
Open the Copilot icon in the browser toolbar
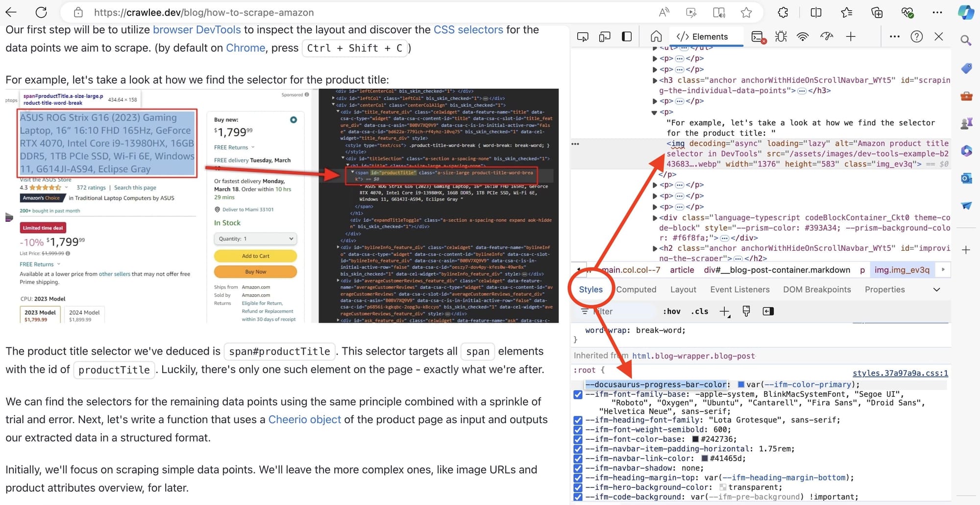coord(964,12)
